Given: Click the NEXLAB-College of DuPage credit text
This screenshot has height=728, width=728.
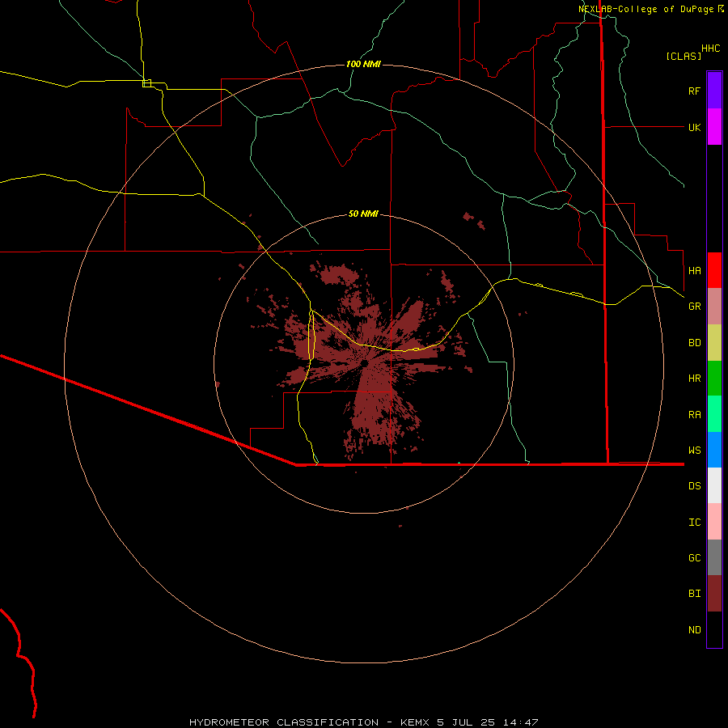Looking at the screenshot, I should 645,9.
